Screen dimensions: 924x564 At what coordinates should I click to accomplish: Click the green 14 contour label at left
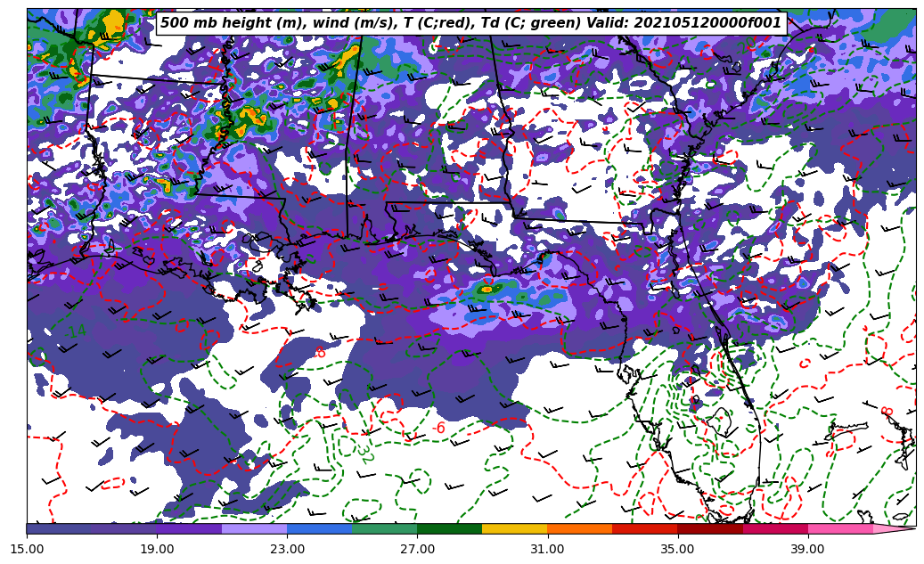click(78, 331)
